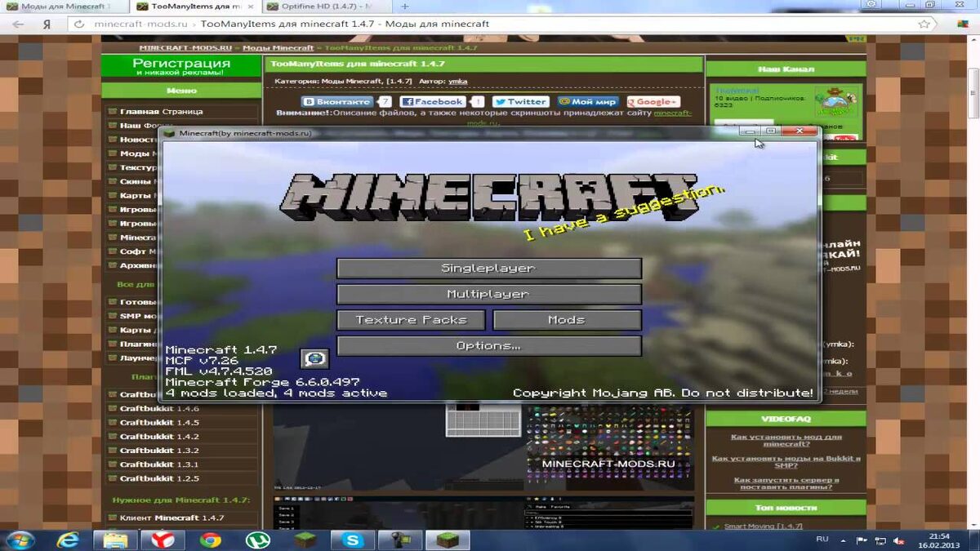Open Craftbukkit 1.4.6 link
Screen dimensions: 980x551
pos(159,409)
